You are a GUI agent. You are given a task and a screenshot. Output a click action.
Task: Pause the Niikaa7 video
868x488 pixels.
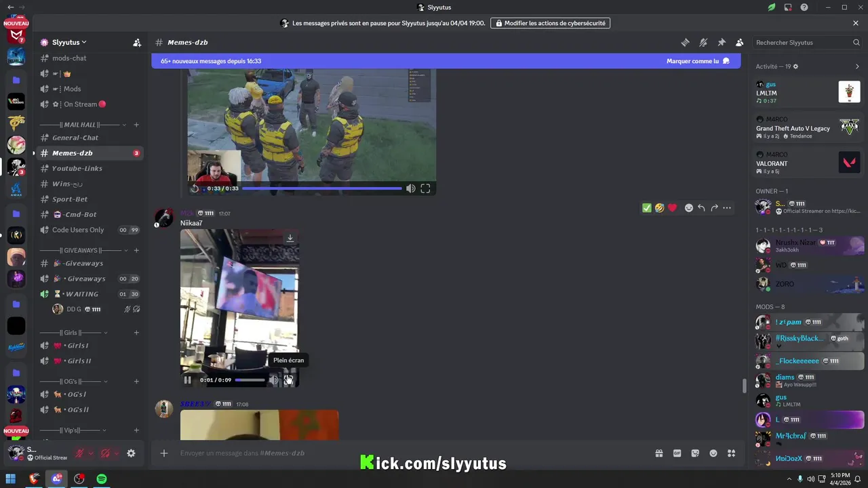[x=188, y=380]
